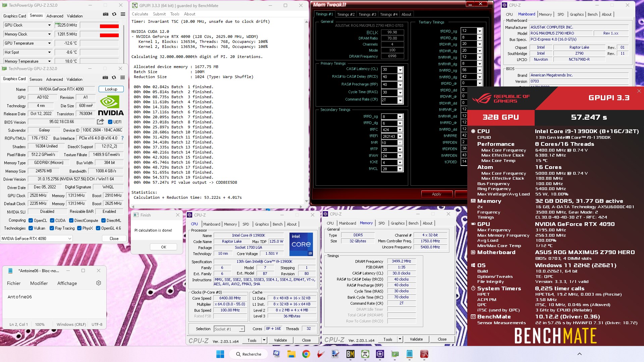The height and width of the screenshot is (362, 644).
Task: Open Fichier menu in Notepad
Action: point(14,283)
